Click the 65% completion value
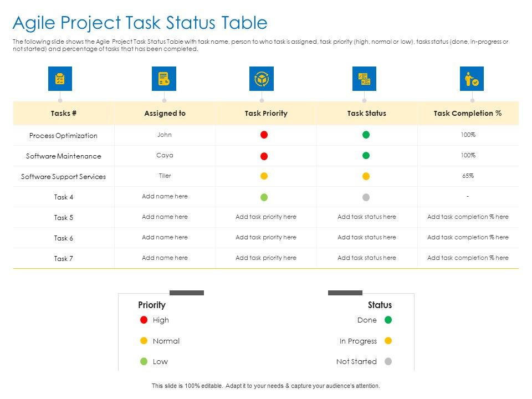Screen dimensions: 532x399 coord(468,176)
